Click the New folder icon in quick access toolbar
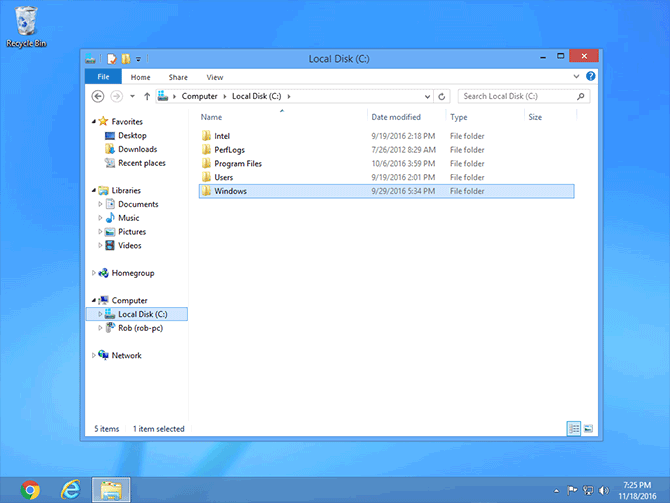This screenshot has height=503, width=670. point(126,59)
